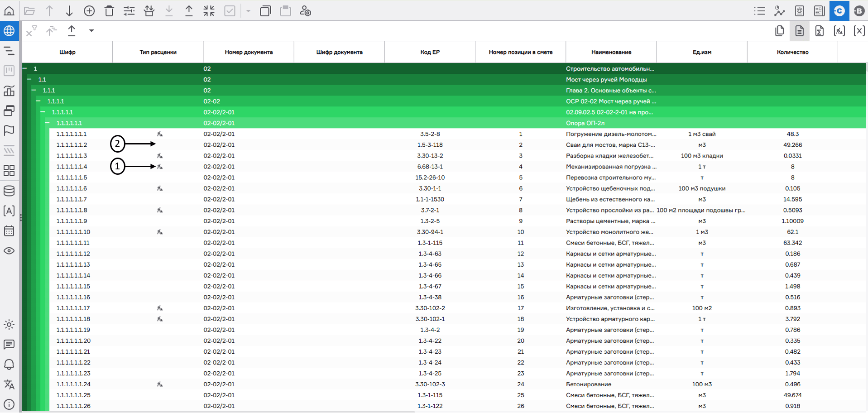Toggle the blue C mode button
Screen dimensions: 868x413
[x=839, y=11]
